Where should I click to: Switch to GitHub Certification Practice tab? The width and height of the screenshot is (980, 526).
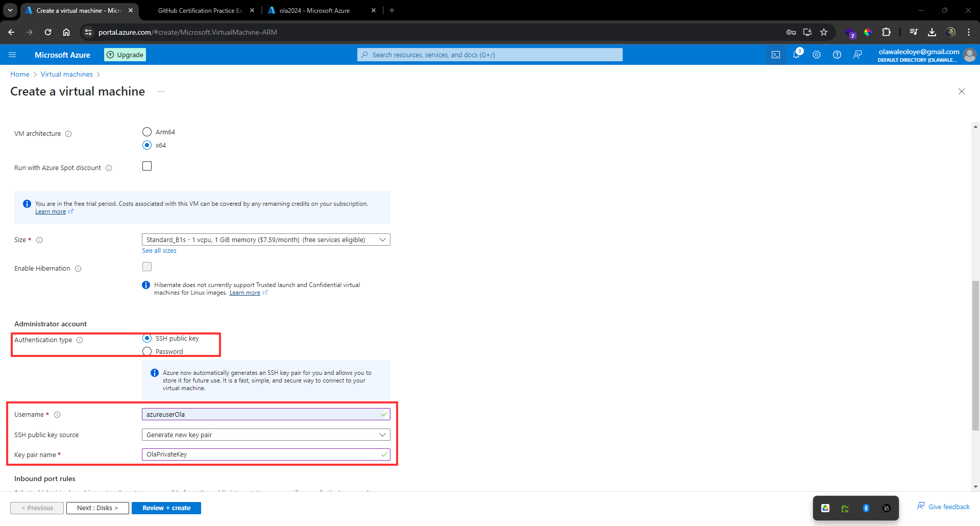(200, 10)
